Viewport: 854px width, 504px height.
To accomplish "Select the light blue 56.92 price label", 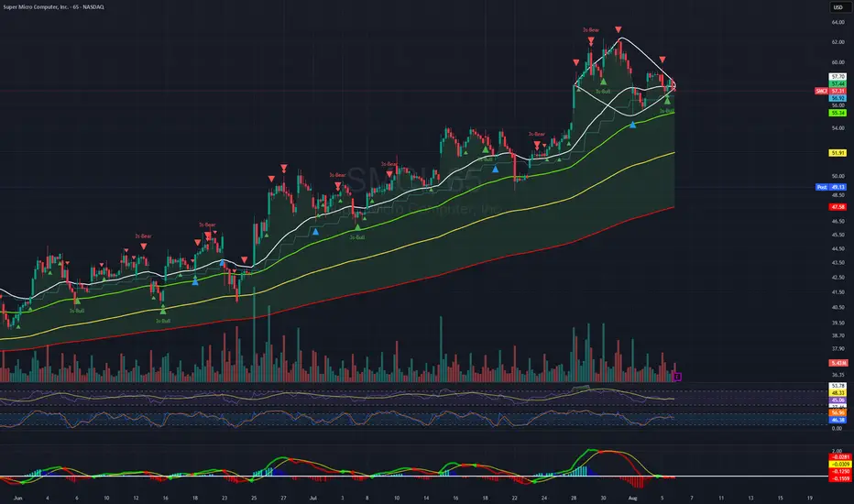I will (x=838, y=98).
